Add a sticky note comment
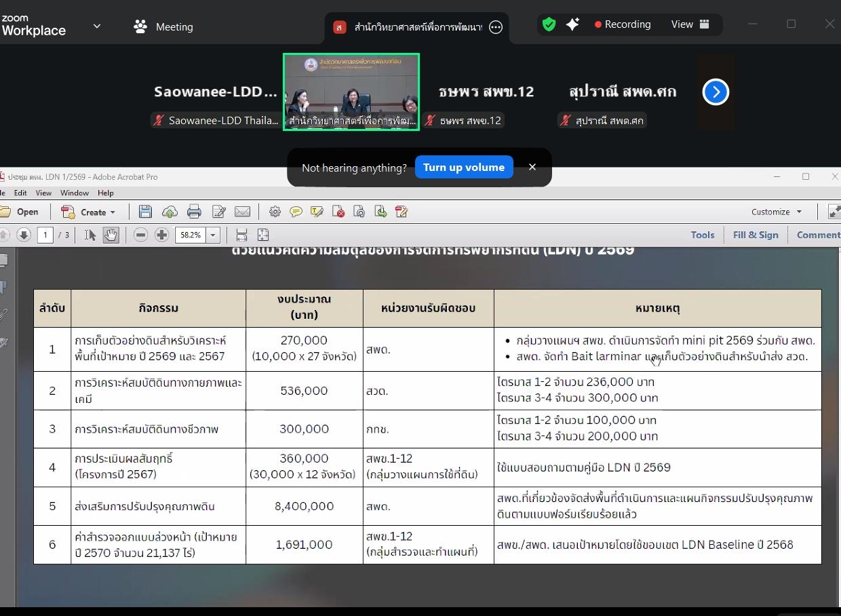Image resolution: width=841 pixels, height=616 pixels. pos(296,212)
